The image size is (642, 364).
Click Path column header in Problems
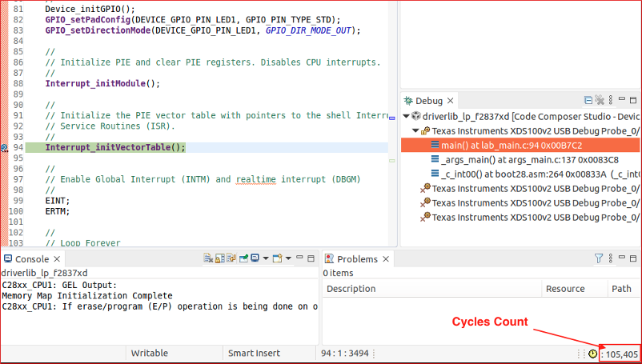[x=624, y=289]
